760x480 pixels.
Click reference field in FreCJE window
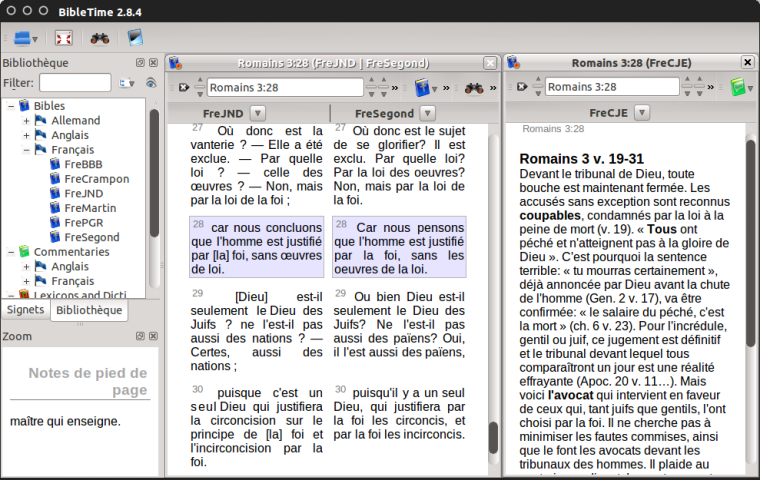tap(612, 87)
